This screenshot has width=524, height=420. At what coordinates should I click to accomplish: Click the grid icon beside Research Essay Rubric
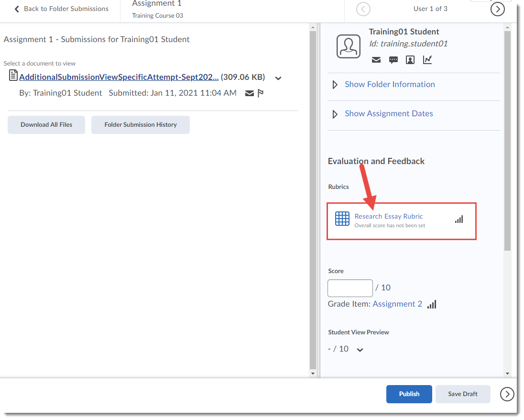[342, 218]
